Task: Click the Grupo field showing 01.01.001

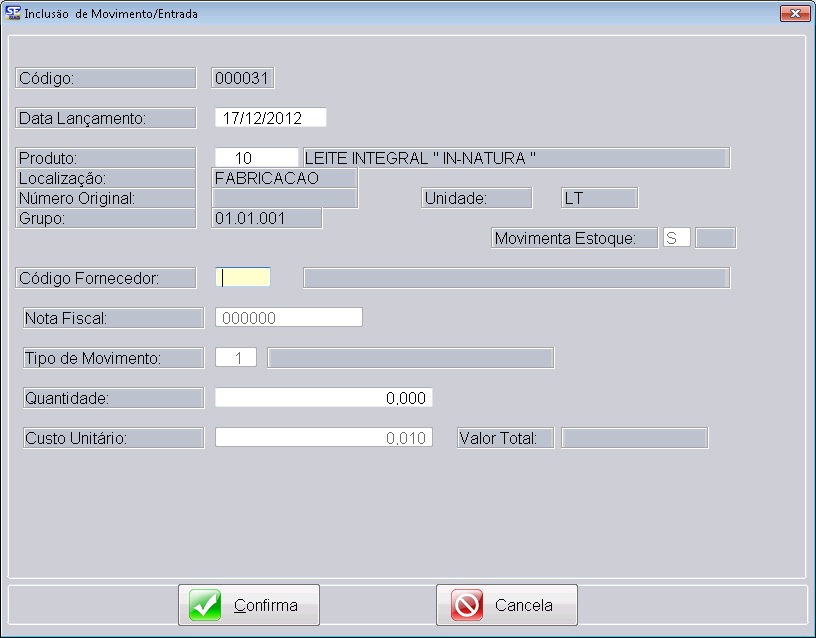Action: pyautogui.click(x=267, y=218)
